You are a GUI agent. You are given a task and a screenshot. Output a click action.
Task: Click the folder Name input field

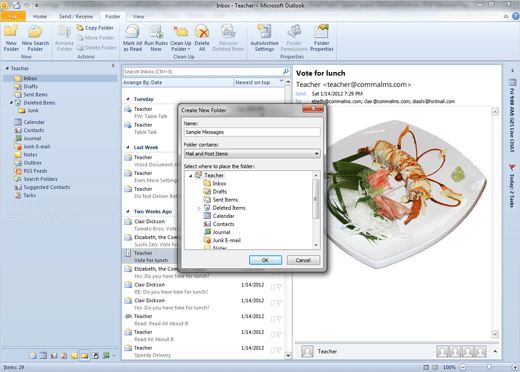tap(252, 132)
